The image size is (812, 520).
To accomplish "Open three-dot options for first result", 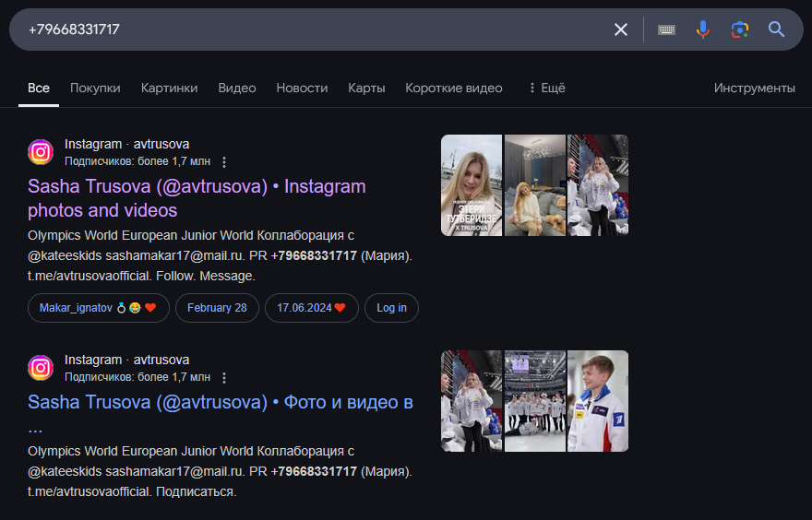I will coord(224,161).
